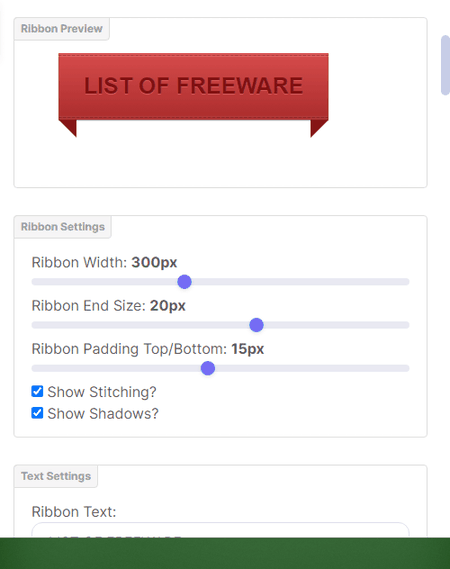Click the page vertical scrollbar thumb
The width and height of the screenshot is (450, 569).
445,65
